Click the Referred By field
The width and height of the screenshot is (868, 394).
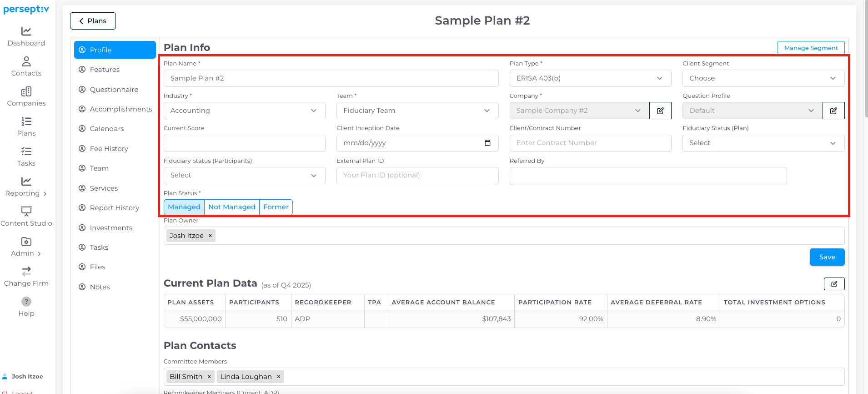coord(648,176)
